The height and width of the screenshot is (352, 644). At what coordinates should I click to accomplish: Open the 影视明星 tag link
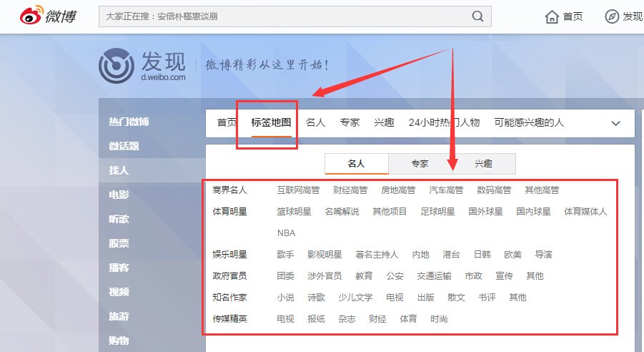[x=325, y=255]
